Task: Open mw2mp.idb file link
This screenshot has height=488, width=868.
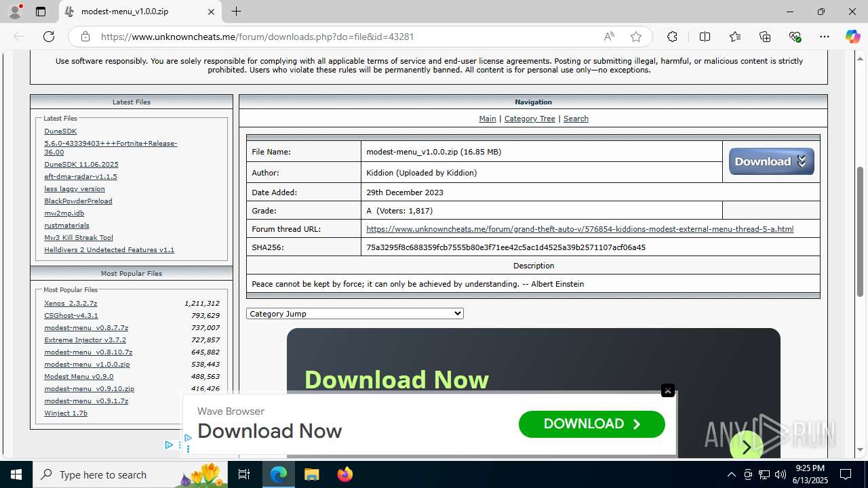Action: coord(64,213)
